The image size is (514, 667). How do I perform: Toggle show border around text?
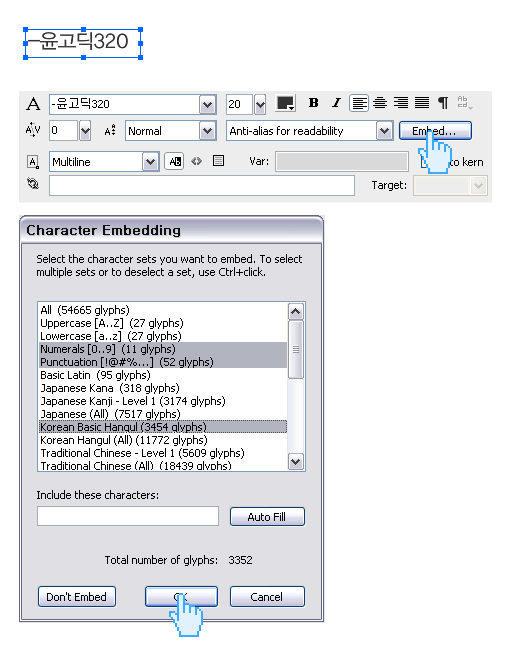218,161
